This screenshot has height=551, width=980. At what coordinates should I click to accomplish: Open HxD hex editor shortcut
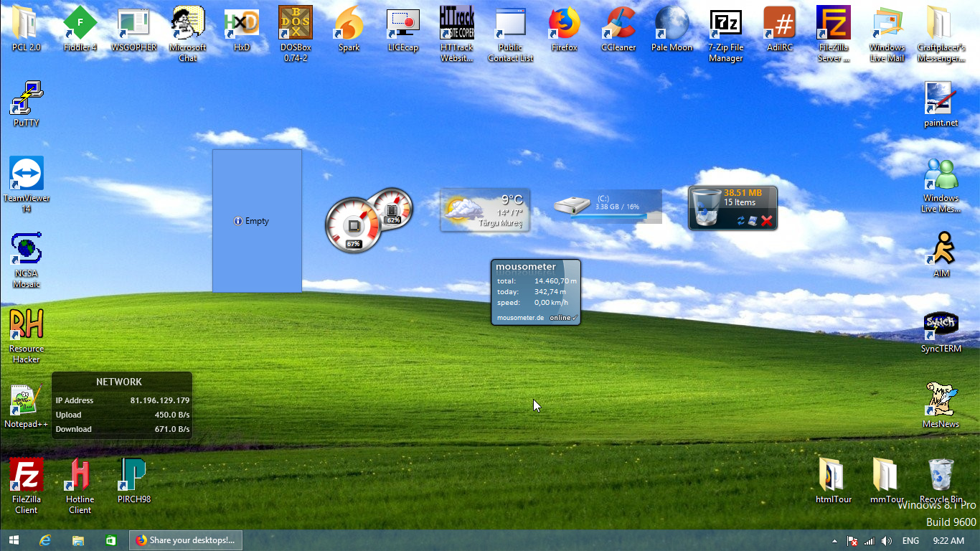(x=241, y=29)
